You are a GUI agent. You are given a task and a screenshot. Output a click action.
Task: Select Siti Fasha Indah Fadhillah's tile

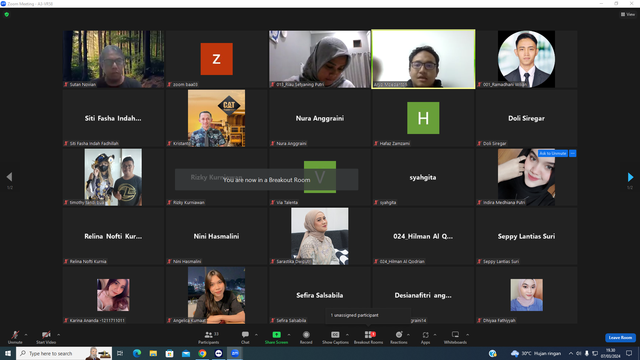tap(113, 118)
